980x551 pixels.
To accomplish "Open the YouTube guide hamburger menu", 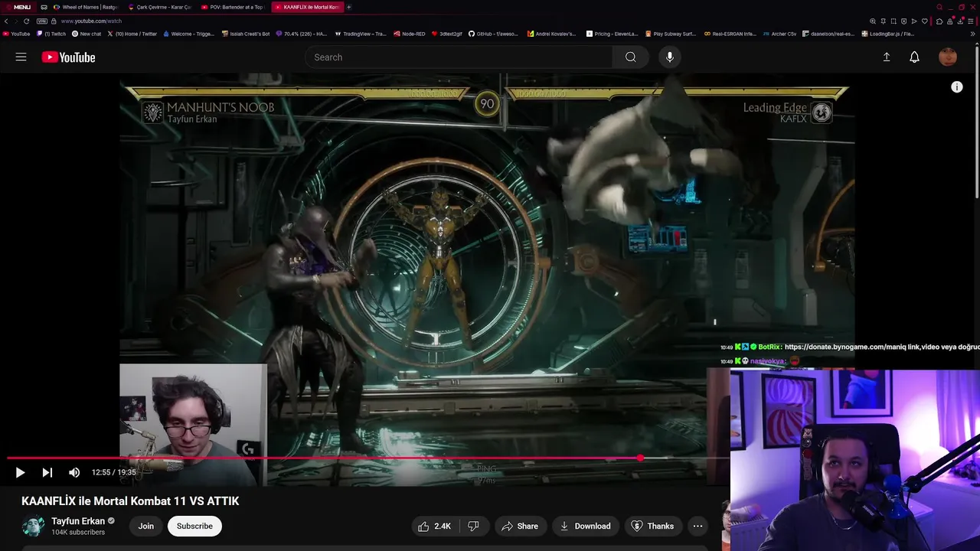I will (21, 57).
